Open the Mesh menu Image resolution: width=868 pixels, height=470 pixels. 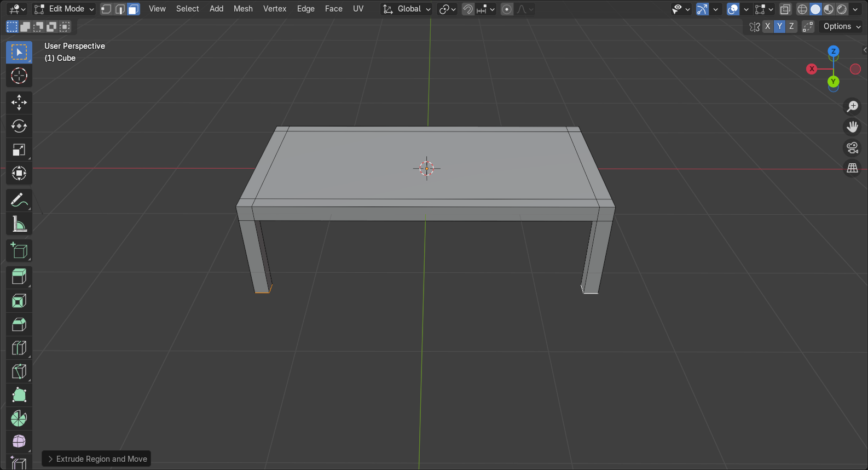click(x=243, y=9)
